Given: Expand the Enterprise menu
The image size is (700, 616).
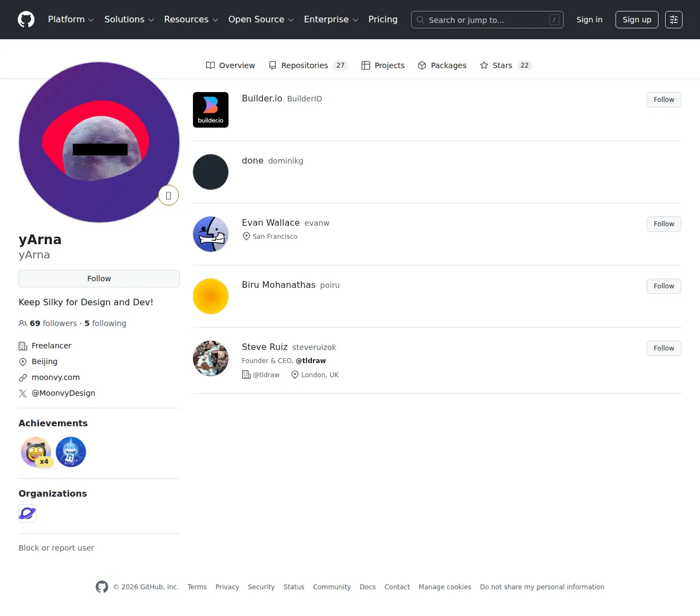Looking at the screenshot, I should coord(331,20).
